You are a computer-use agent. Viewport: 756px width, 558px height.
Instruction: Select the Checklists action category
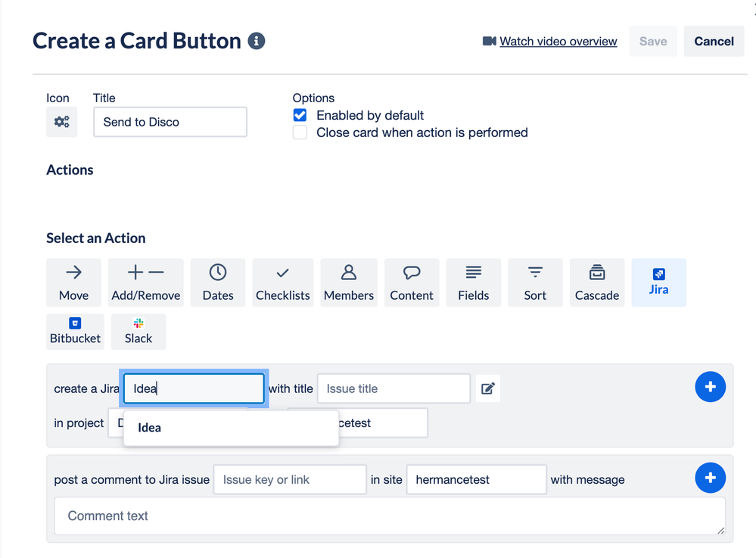tap(282, 282)
